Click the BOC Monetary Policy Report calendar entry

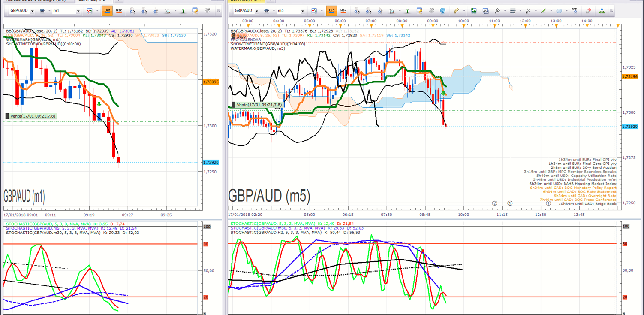(x=573, y=188)
